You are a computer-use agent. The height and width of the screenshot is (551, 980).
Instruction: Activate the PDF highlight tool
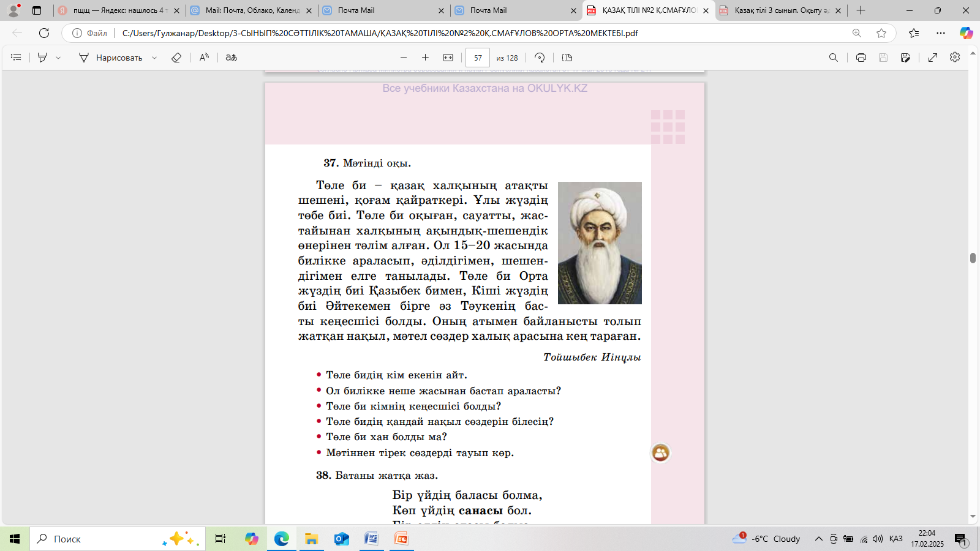tap(42, 58)
